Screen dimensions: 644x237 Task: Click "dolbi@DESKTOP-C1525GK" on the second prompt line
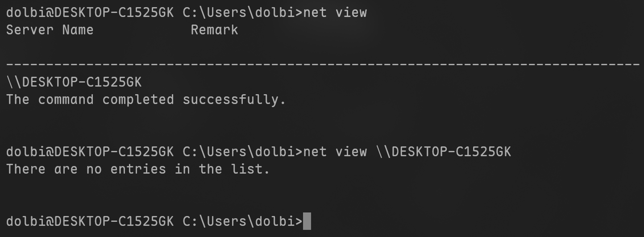[90, 152]
